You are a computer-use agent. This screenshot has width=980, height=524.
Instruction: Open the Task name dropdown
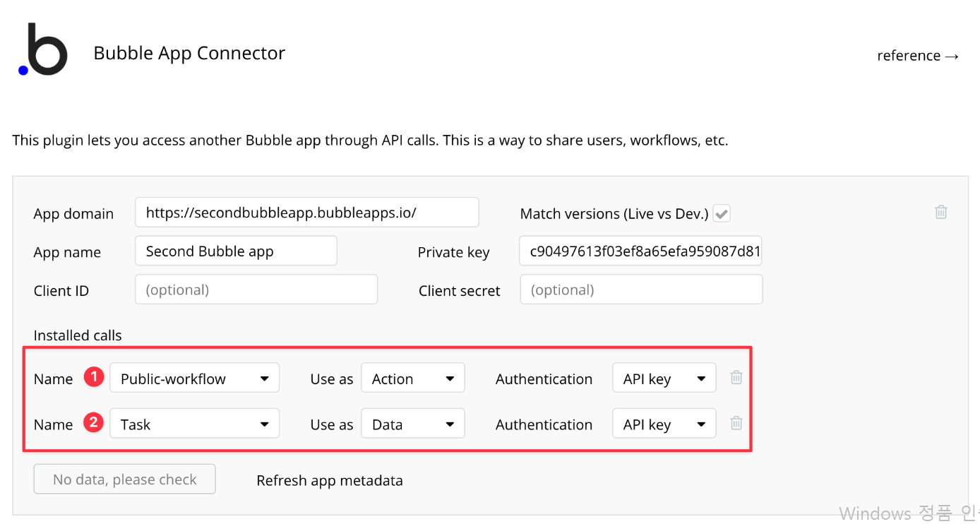pyautogui.click(x=195, y=424)
